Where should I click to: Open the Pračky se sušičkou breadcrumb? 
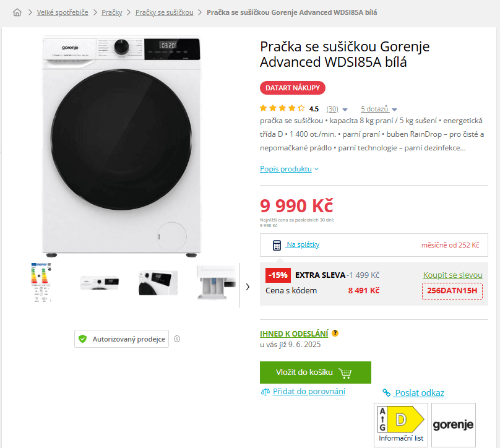(164, 12)
